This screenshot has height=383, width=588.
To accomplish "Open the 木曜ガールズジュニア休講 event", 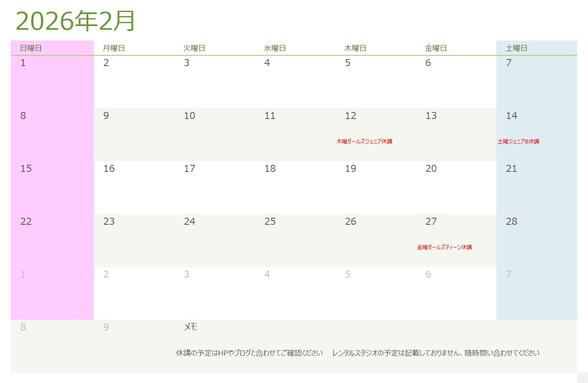I will pos(364,141).
